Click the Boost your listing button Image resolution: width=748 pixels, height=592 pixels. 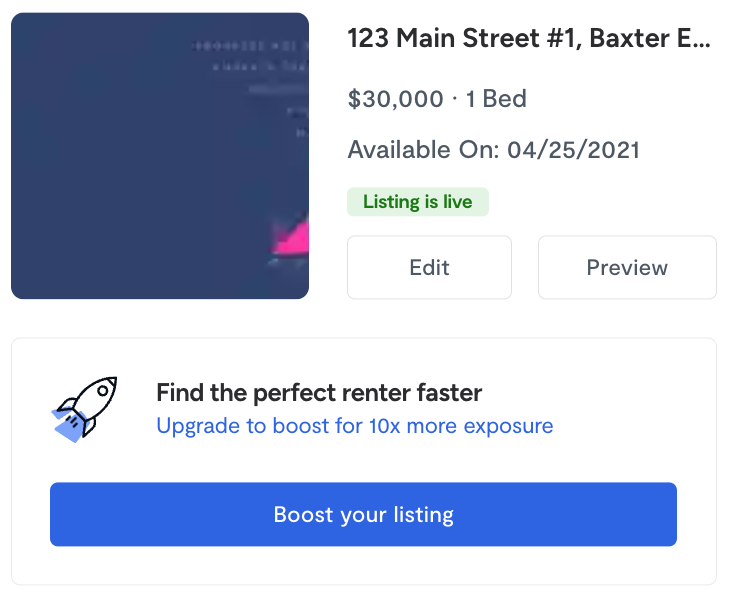click(364, 514)
